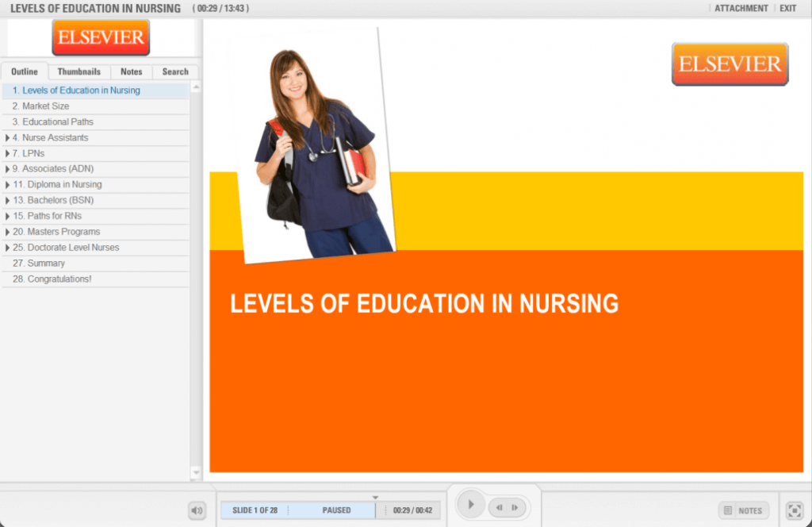Click the 00:29 / 00:42 slide timer

[x=412, y=510]
